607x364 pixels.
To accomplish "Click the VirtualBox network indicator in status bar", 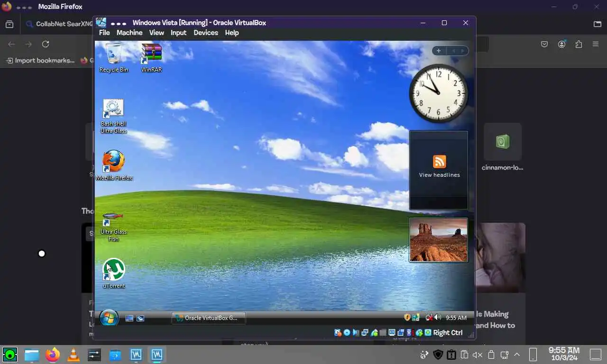I will (x=365, y=333).
